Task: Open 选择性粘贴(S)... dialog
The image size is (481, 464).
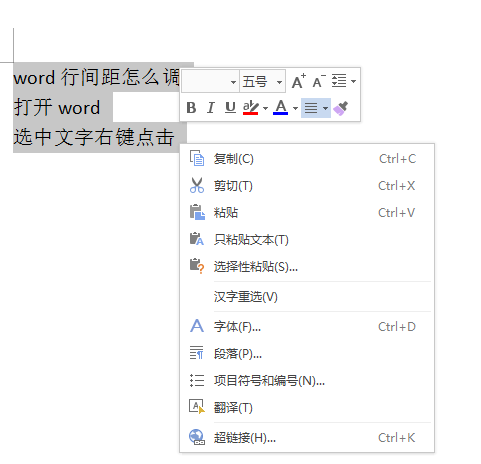Action: click(x=307, y=267)
